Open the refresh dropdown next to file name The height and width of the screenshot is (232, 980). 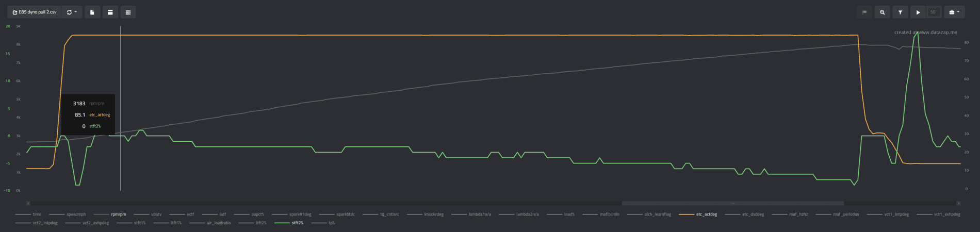(x=72, y=12)
